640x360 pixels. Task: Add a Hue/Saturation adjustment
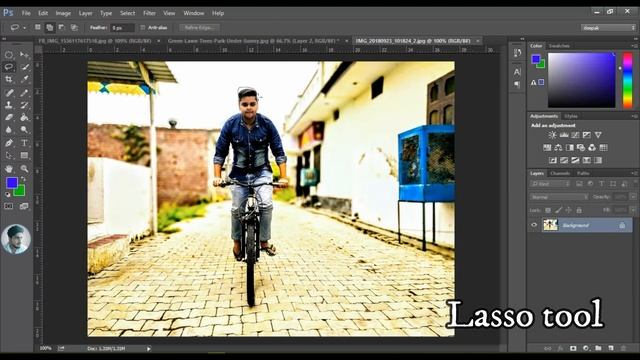[547, 148]
